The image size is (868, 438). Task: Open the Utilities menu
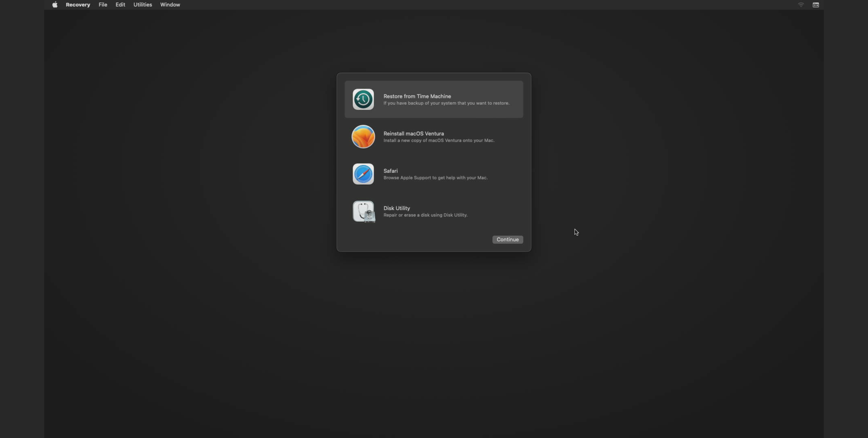143,4
